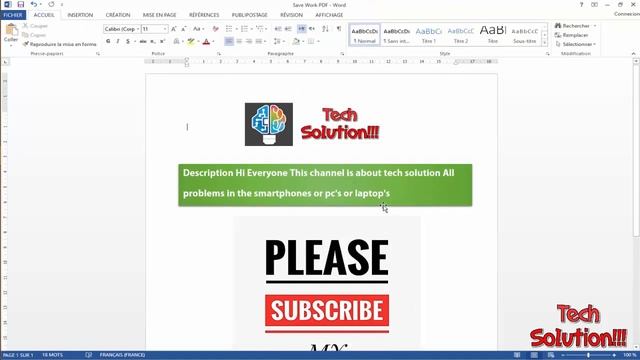Switch to the AFFICHAGE tab
This screenshot has width=640, height=360.
tap(329, 15)
